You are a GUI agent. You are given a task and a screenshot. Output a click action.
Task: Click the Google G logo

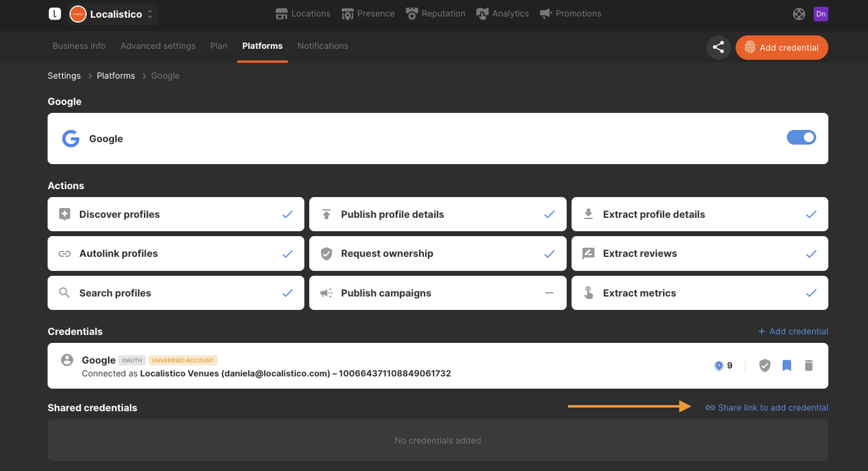coord(71,138)
